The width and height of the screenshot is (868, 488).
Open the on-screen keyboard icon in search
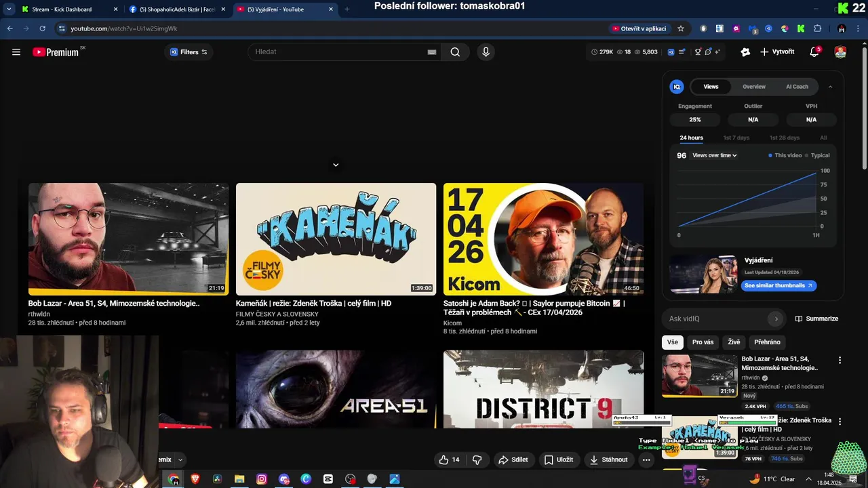click(x=431, y=52)
